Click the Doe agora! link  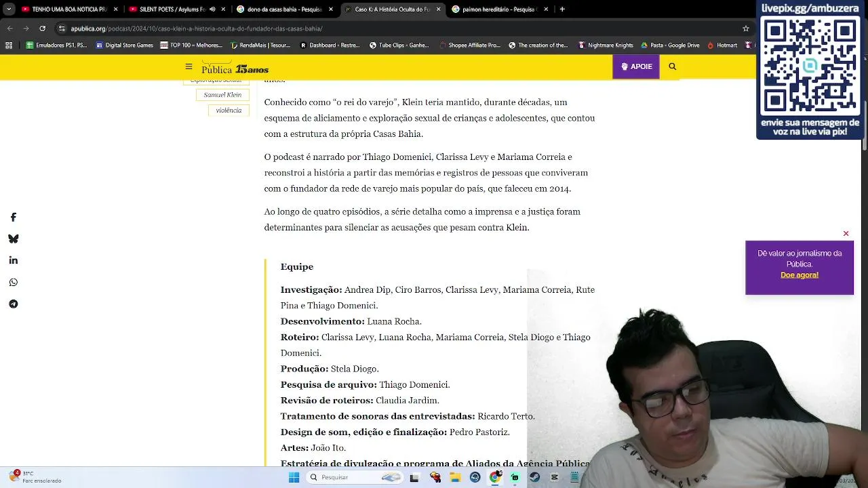tap(800, 275)
